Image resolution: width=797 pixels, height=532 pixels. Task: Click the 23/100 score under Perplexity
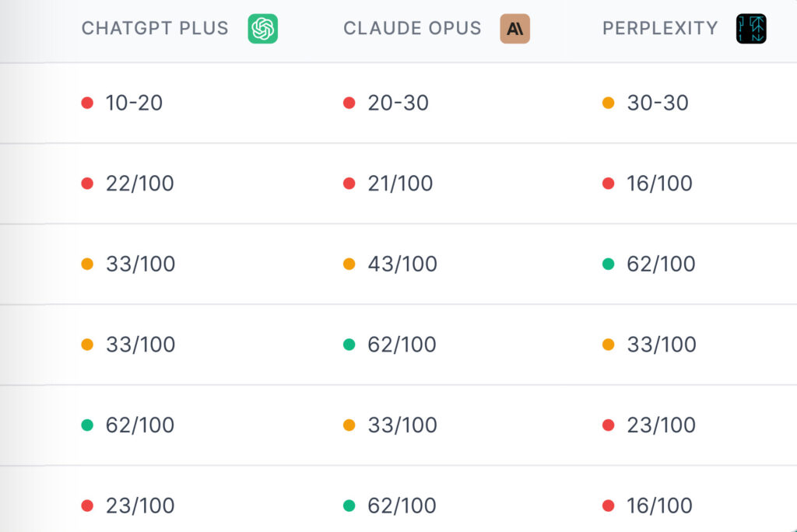point(661,425)
